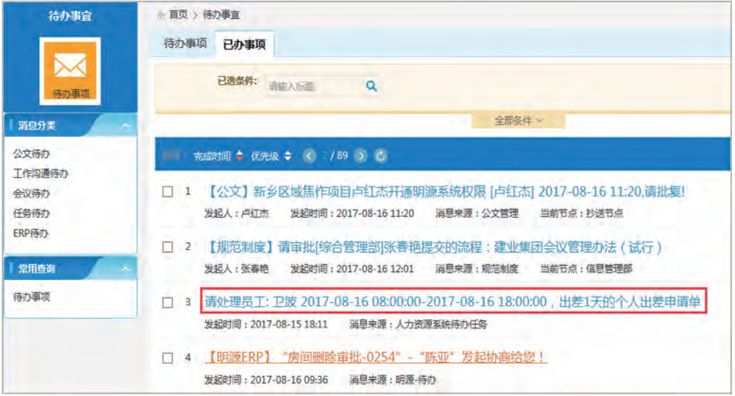Expand the 全部条件 dropdown

[x=518, y=121]
